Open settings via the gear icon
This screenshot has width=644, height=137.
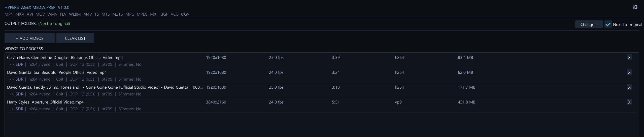(635, 7)
